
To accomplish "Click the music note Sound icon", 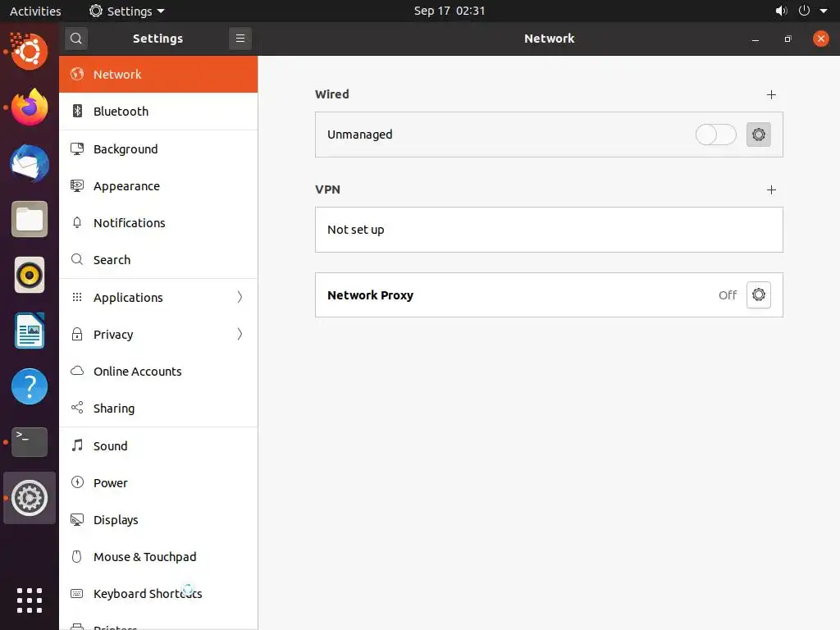I will 77,445.
